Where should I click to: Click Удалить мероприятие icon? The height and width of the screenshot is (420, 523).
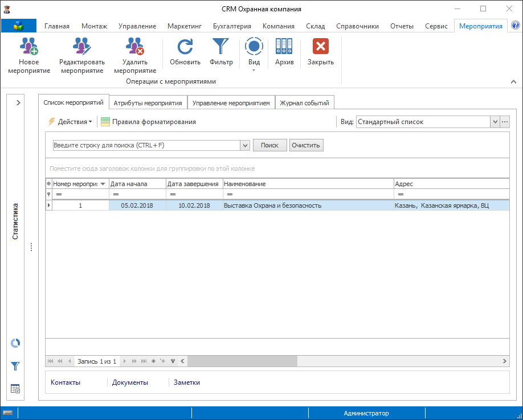(x=135, y=47)
